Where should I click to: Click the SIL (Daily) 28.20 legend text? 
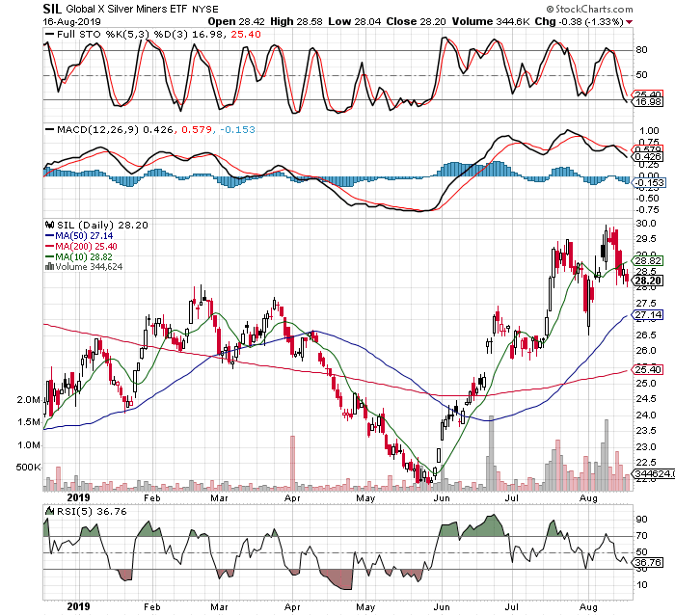[102, 225]
